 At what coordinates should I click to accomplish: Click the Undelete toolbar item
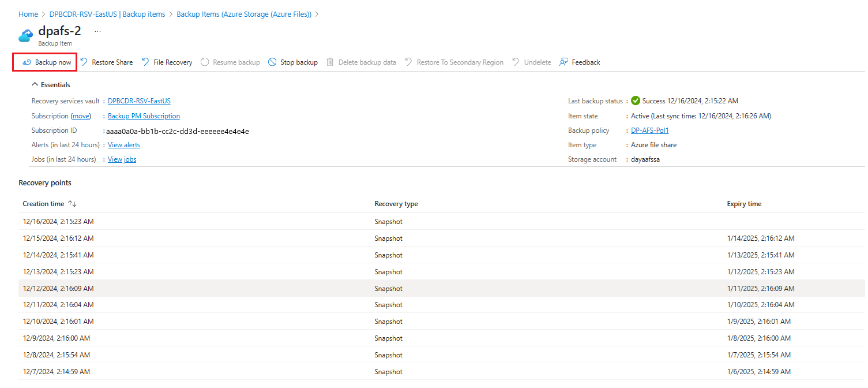[x=531, y=62]
